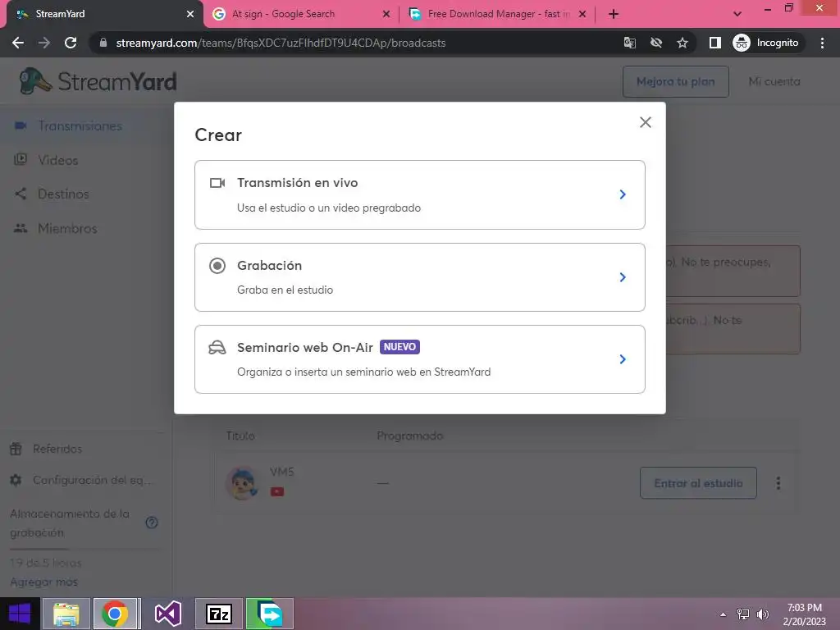The width and height of the screenshot is (840, 630).
Task: Open the Windows Start menu
Action: coord(20,614)
